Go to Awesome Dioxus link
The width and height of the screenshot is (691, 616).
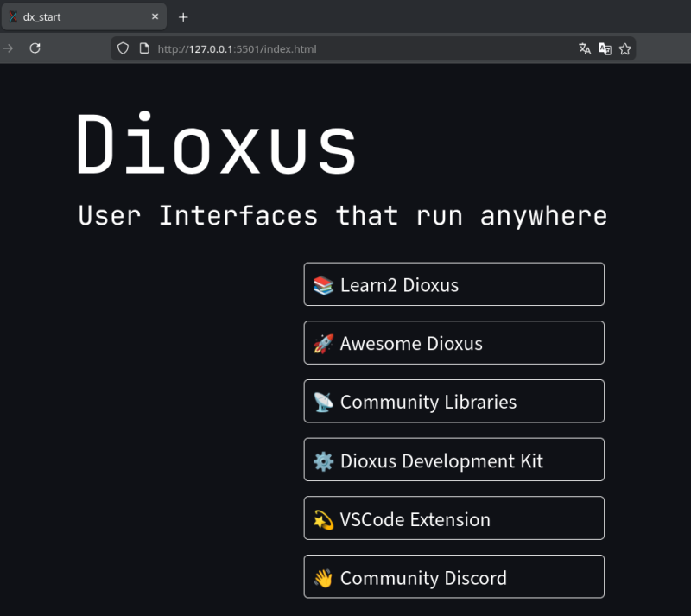pyautogui.click(x=453, y=343)
